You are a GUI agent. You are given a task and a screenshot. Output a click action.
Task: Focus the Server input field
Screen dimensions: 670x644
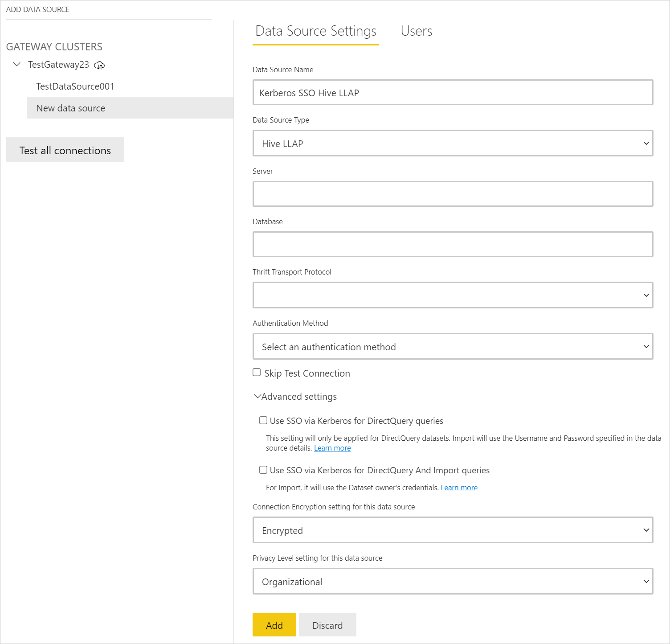coord(453,194)
